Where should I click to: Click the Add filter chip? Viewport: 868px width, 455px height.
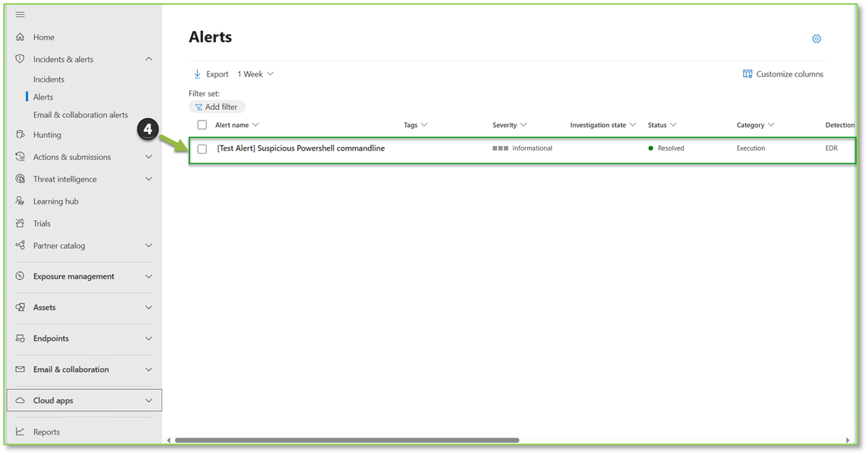pos(217,106)
